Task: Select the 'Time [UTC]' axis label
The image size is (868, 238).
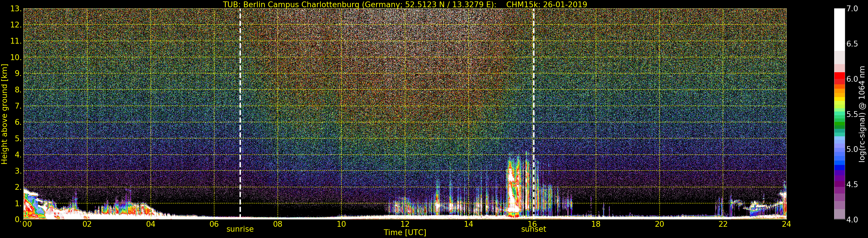Action: [x=405, y=233]
